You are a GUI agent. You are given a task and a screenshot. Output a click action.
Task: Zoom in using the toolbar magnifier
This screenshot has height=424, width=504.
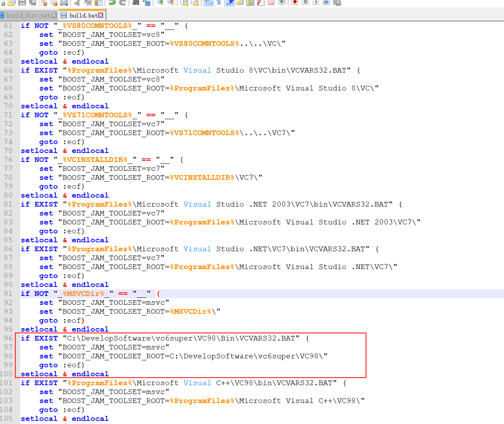click(159, 2)
